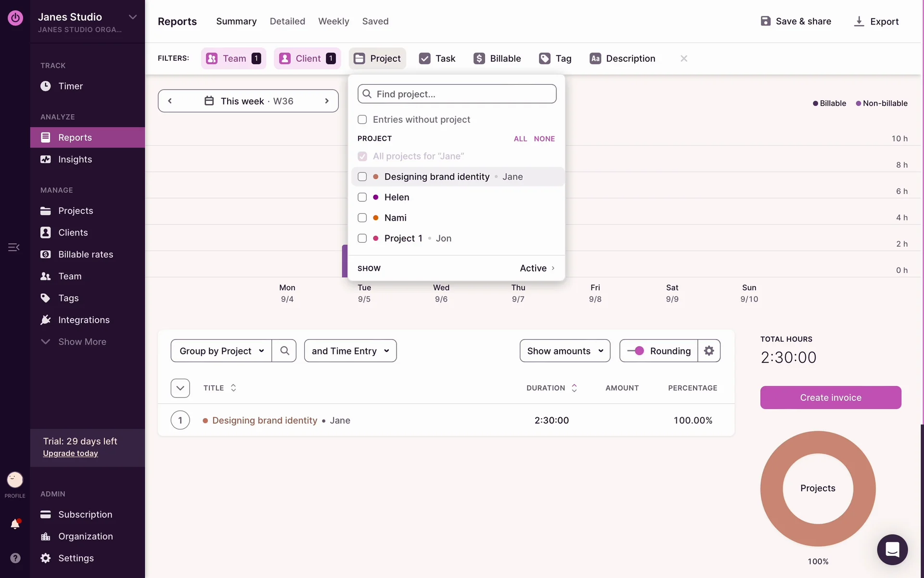The height and width of the screenshot is (578, 924).
Task: Click the Projects donut chart ring
Action: [771, 488]
